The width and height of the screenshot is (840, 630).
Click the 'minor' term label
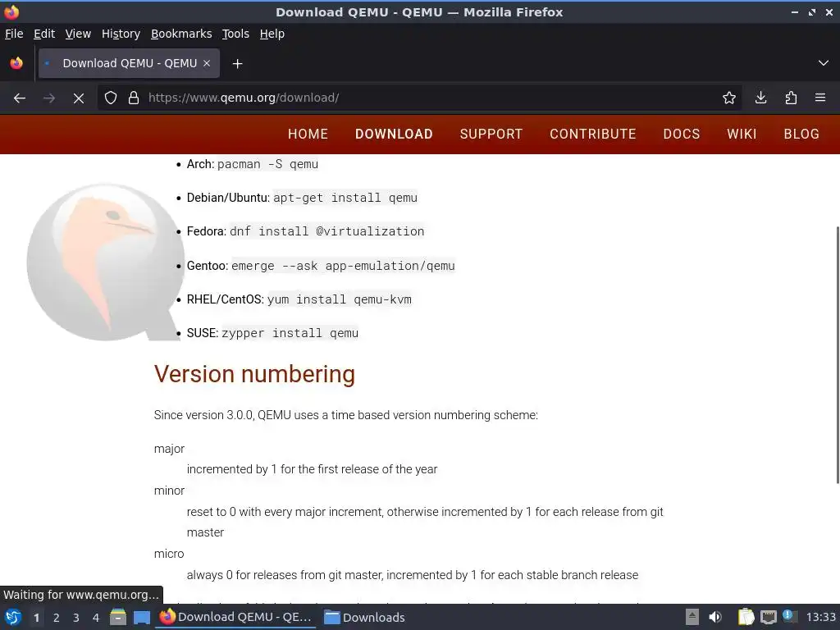(x=169, y=491)
